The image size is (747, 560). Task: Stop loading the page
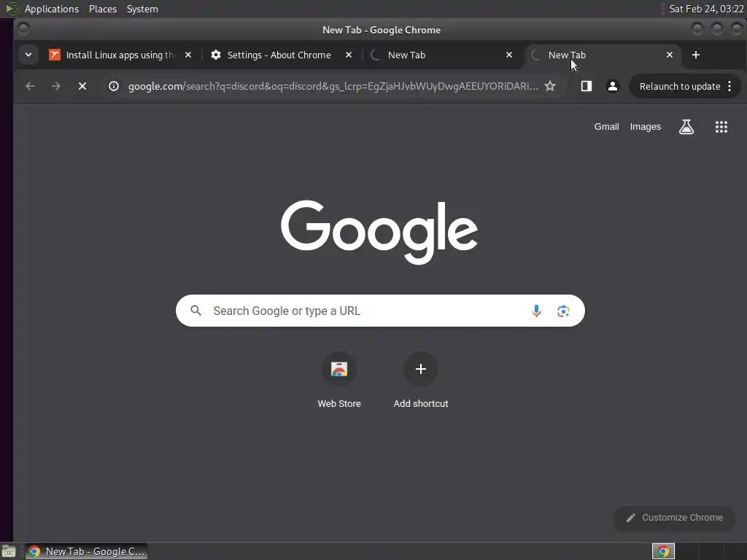[x=82, y=86]
